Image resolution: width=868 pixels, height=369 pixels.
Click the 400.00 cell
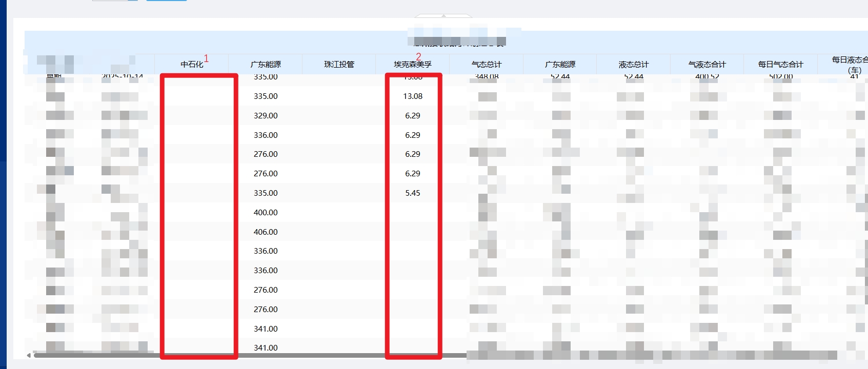click(266, 213)
